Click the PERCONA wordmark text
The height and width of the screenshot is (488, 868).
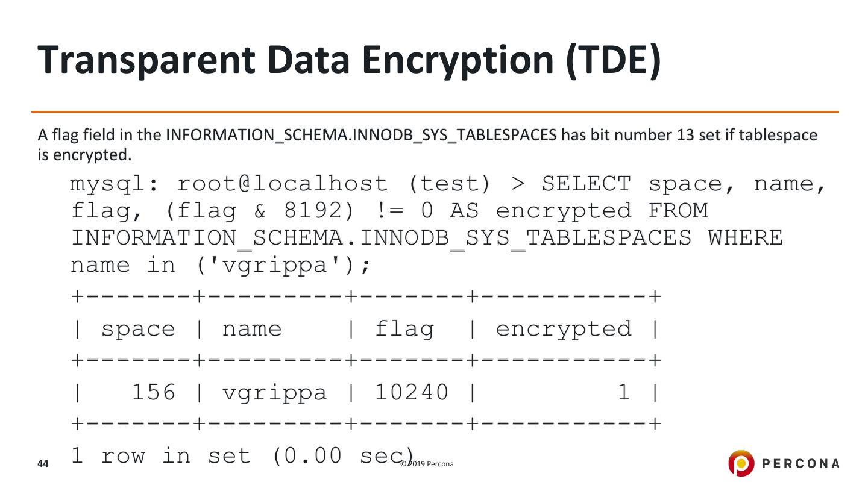(801, 463)
